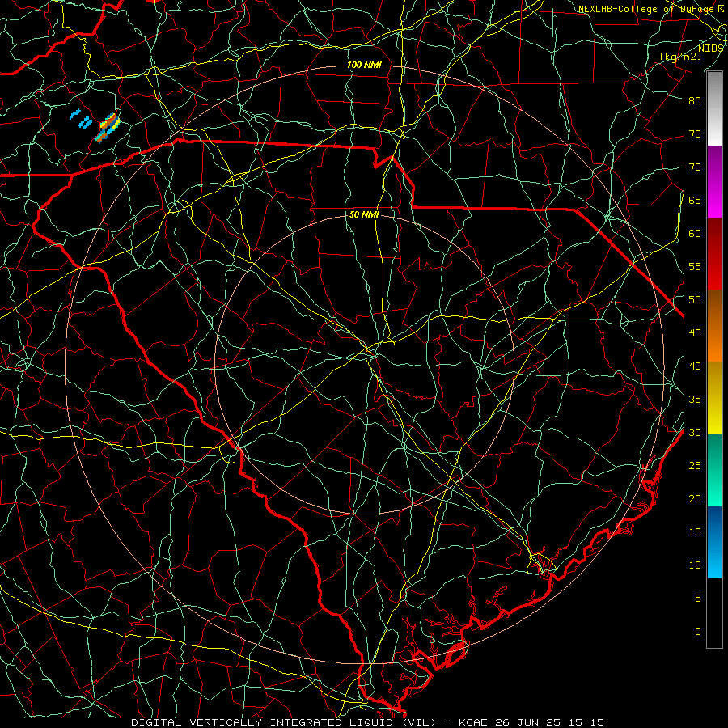Click the 80 value on the VIL scale
This screenshot has height=728, width=728.
(x=695, y=101)
